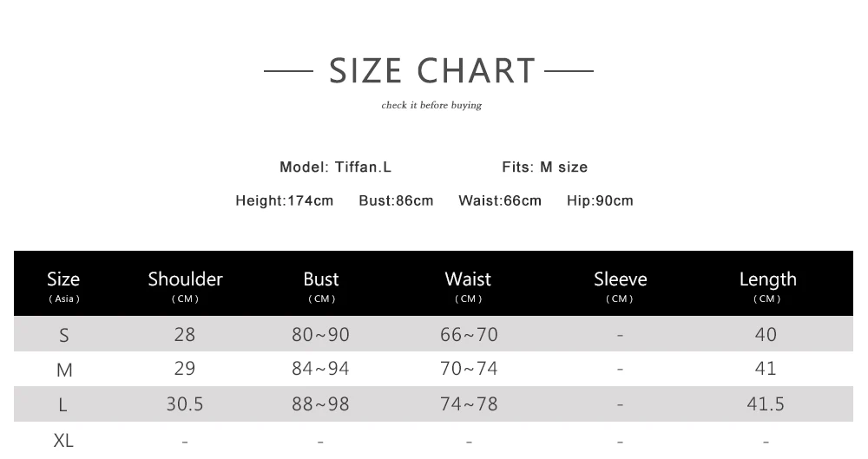The height and width of the screenshot is (459, 868).
Task: Click the 'check it before buying' subtitle
Action: point(431,105)
